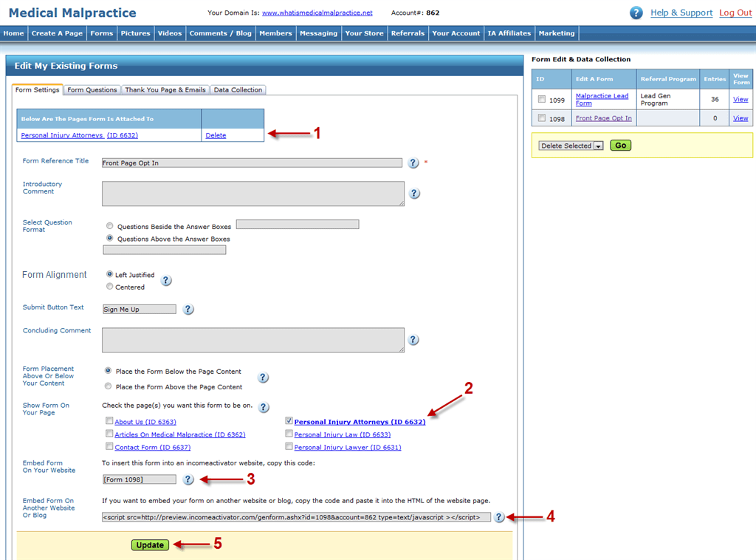The image size is (756, 560).
Task: Click into Introductory Comment text area
Action: click(253, 194)
